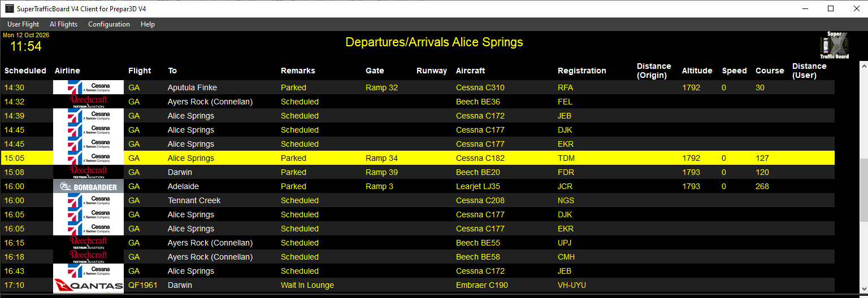Select registration JCR

(x=565, y=186)
